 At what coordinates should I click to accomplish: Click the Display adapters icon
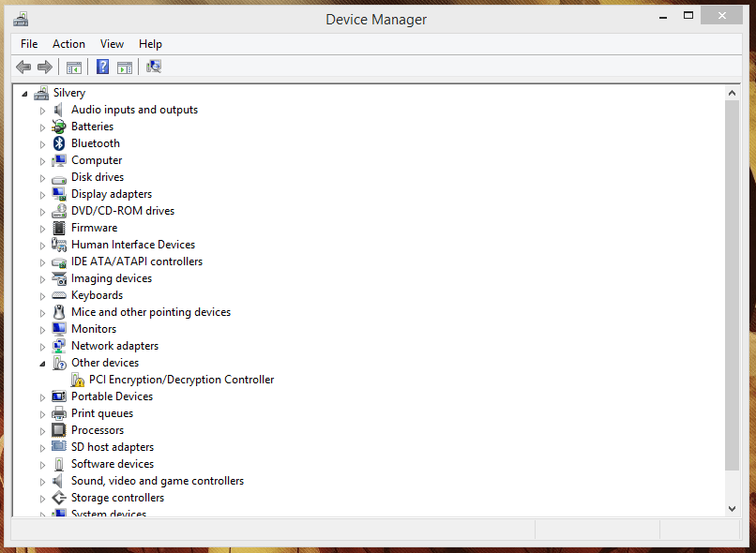59,194
